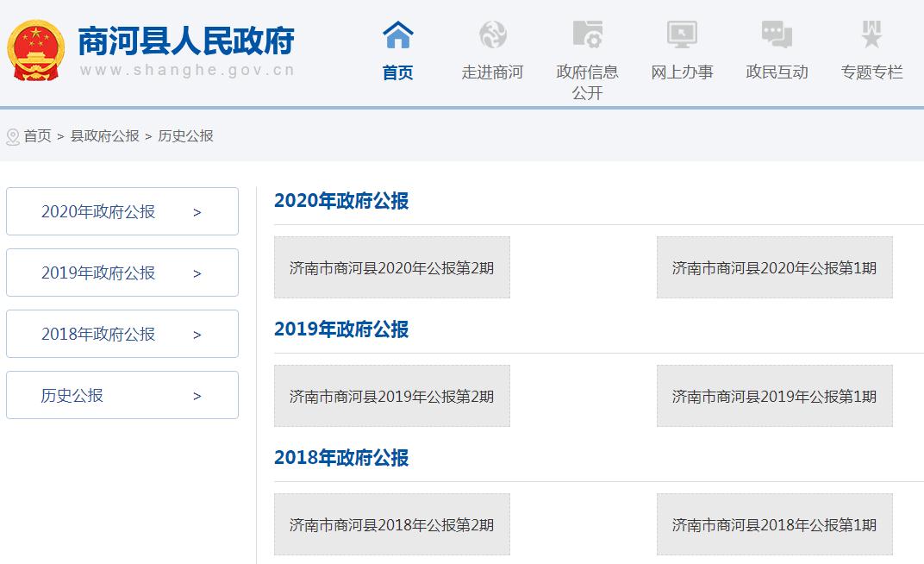Screen dimensions: 924x564
Task: Go to 首页 in the breadcrumb
Action: click(38, 136)
